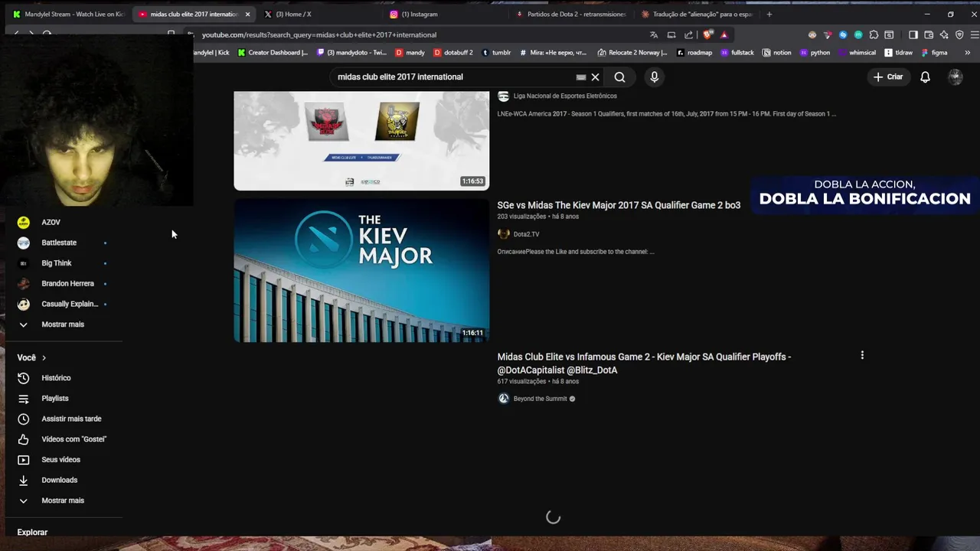Open the notion bookmark
Screen dimensions: 980x551
pyautogui.click(x=776, y=53)
